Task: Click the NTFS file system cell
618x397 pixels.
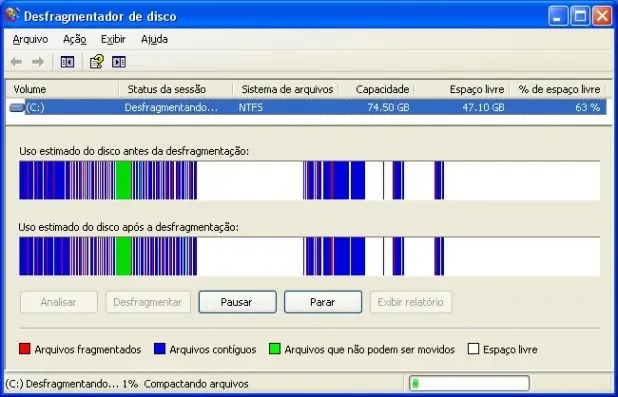Action: [x=251, y=107]
